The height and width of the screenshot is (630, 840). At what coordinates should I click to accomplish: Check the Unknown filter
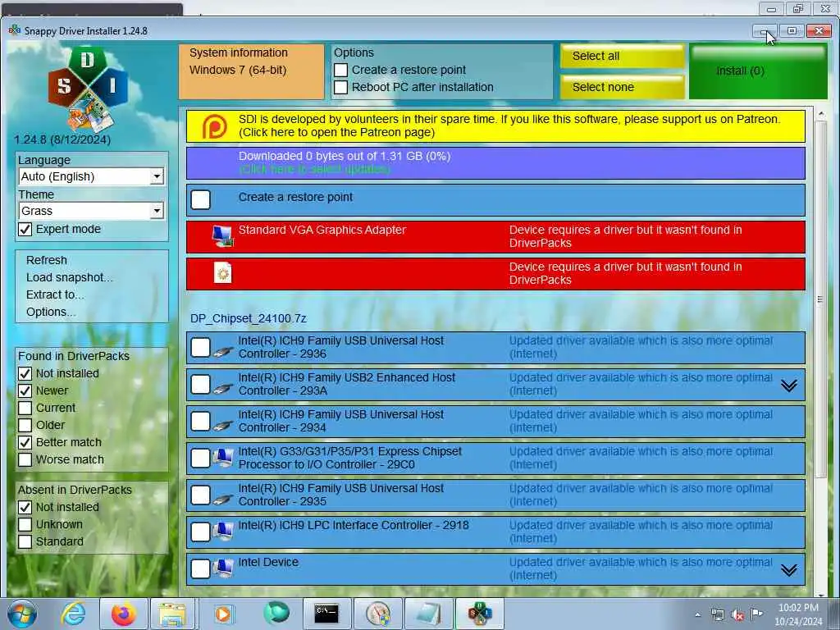click(x=25, y=524)
